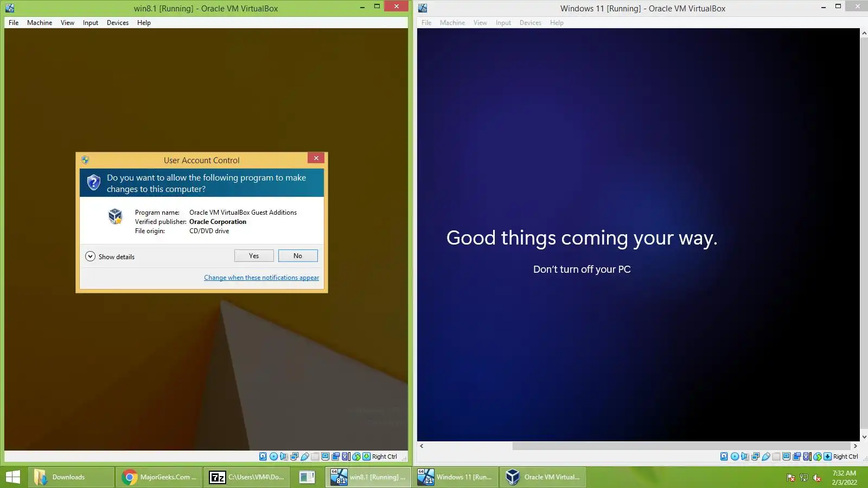Open File menu in Windows 11 window
This screenshot has height=488, width=868.
click(426, 23)
